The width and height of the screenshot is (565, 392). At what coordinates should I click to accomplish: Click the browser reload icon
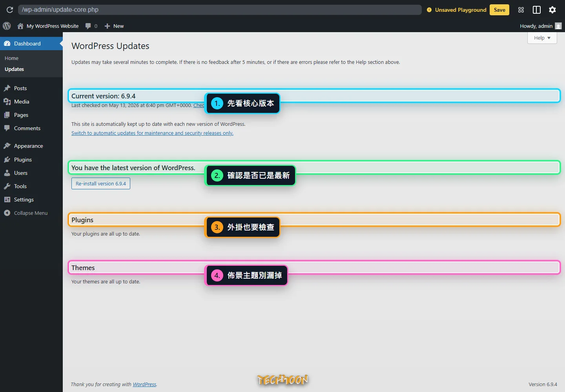10,10
